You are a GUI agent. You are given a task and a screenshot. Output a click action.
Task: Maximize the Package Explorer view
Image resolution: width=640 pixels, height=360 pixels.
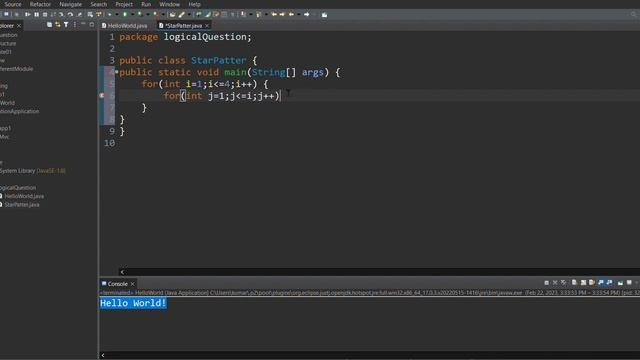[x=92, y=24]
